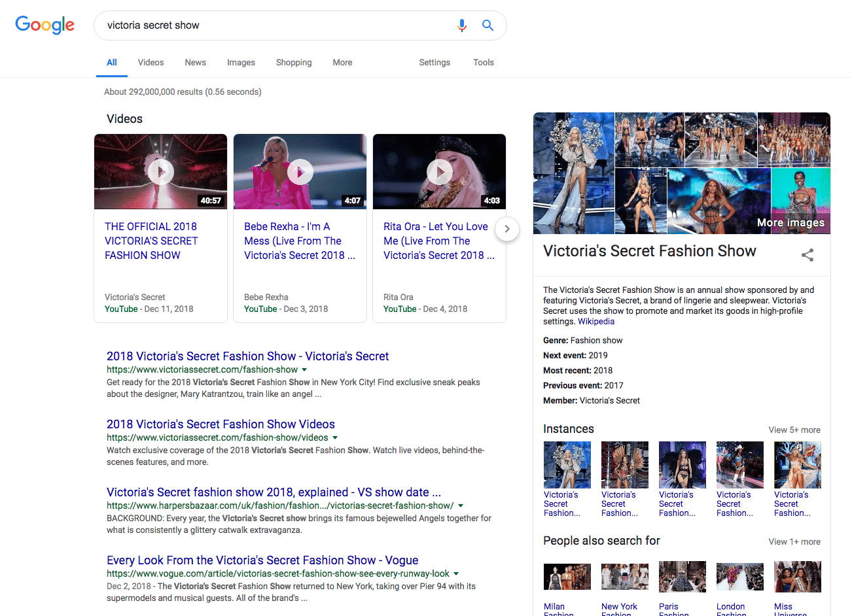
Task: Click the 4:03 video thumbnail
Action: pyautogui.click(x=440, y=172)
